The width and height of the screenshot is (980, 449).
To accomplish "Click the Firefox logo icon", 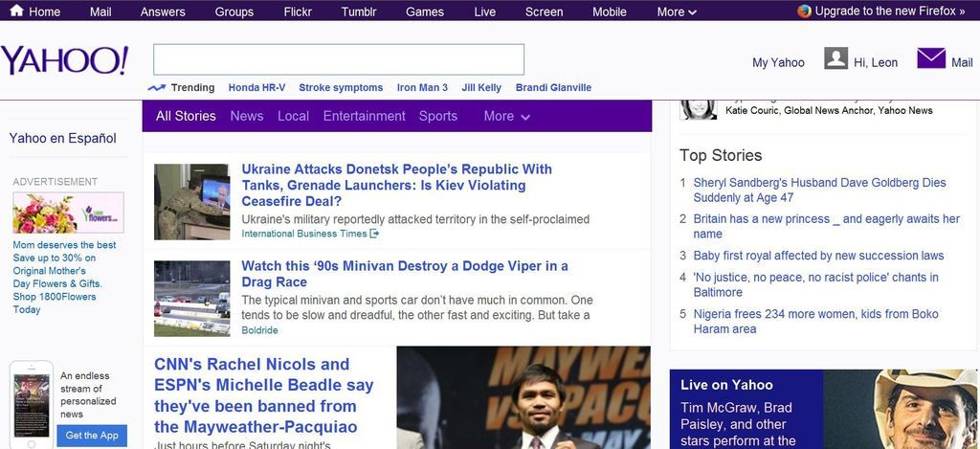I will (804, 11).
